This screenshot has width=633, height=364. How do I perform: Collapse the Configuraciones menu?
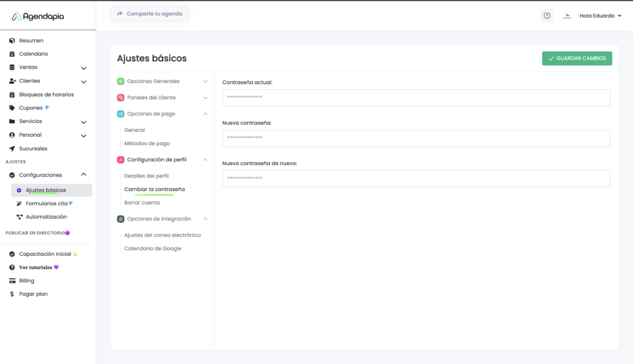[x=83, y=175]
